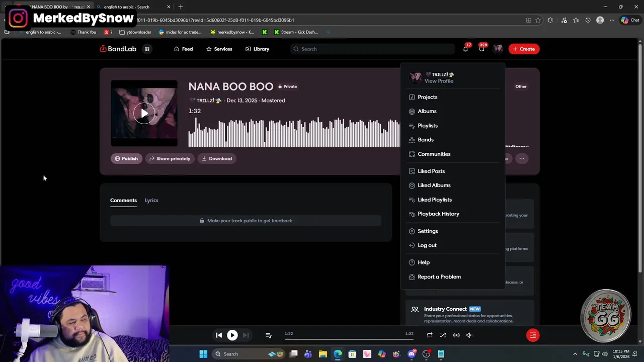Click the profile avatar in header
This screenshot has width=644, height=362.
498,49
